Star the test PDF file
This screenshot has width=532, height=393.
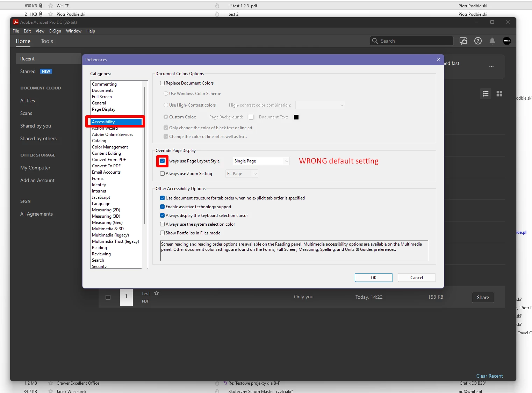pyautogui.click(x=157, y=293)
